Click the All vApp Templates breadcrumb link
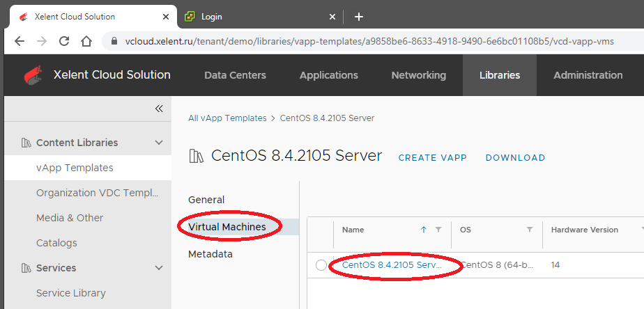644x309 pixels. pos(227,118)
